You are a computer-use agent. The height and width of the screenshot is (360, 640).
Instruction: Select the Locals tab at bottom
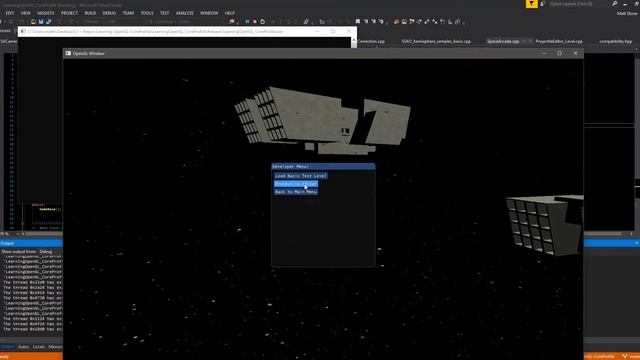(x=39, y=347)
